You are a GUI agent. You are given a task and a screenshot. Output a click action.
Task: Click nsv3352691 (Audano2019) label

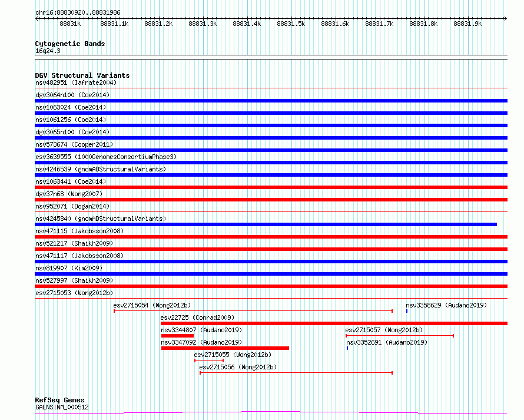click(387, 342)
